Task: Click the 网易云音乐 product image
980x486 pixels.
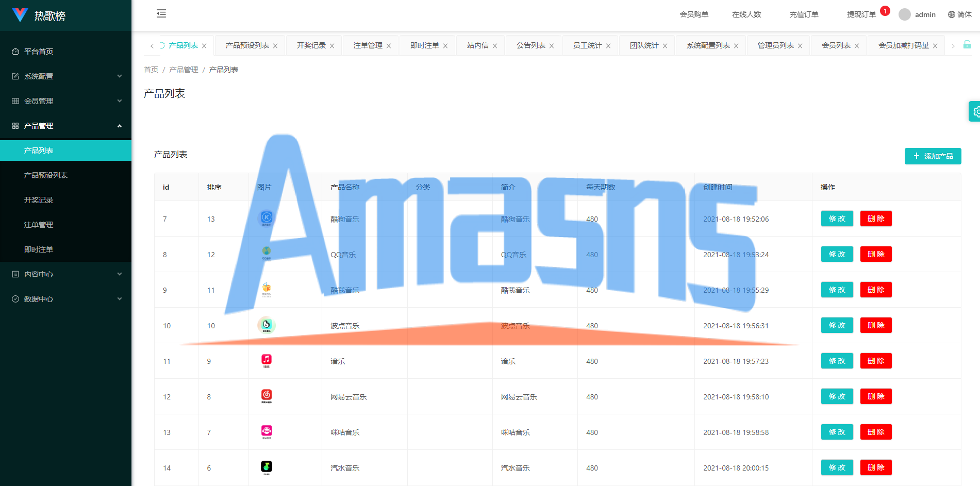Action: (x=267, y=396)
